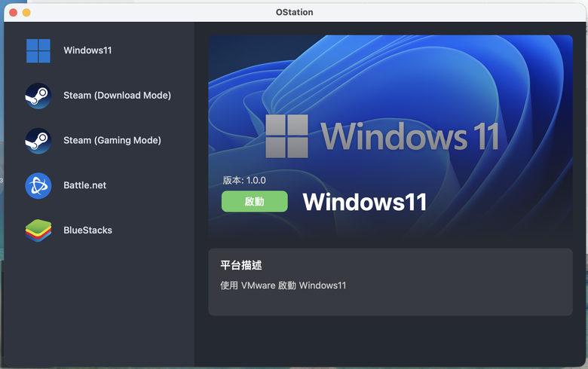
Task: Select the BlueStacks label
Action: point(87,230)
